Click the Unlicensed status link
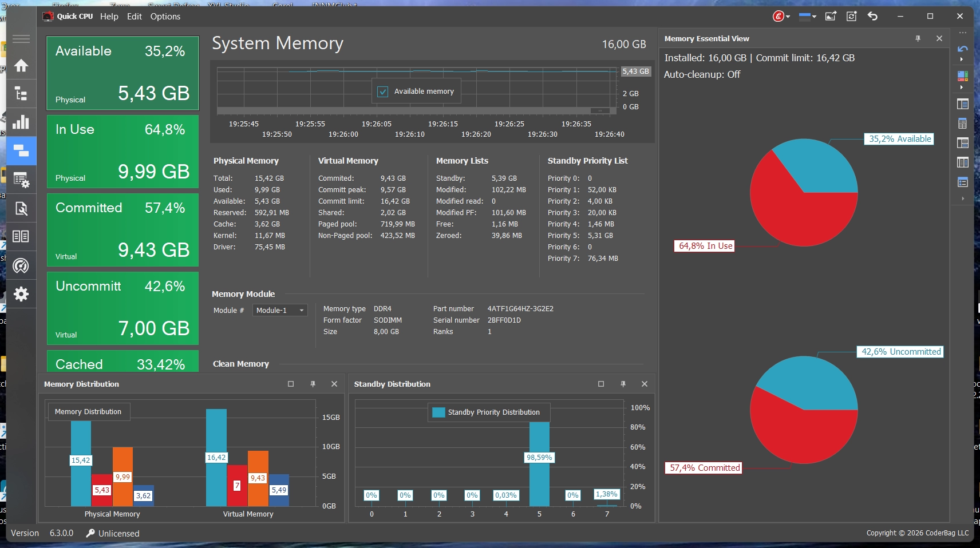 pos(118,533)
